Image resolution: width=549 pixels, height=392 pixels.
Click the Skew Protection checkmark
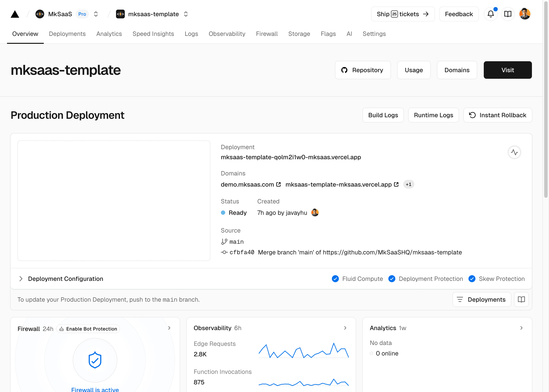pos(472,279)
